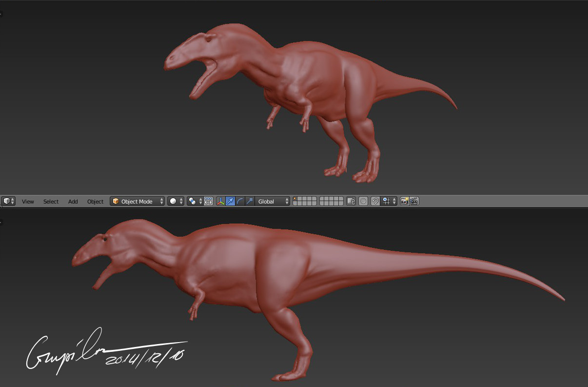Click the lock-to-scene layers icon
This screenshot has width=588, height=387.
pyautogui.click(x=352, y=201)
